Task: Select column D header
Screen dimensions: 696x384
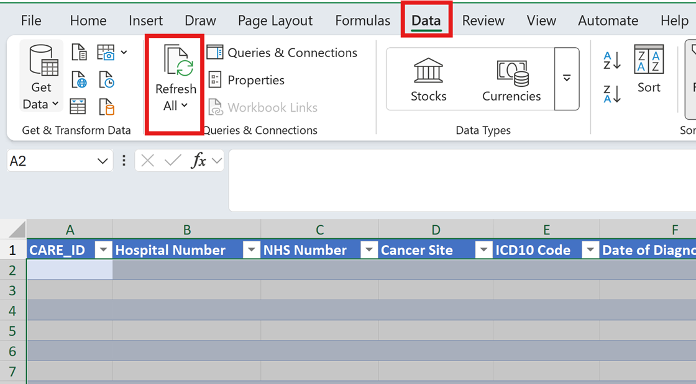Action: 436,229
